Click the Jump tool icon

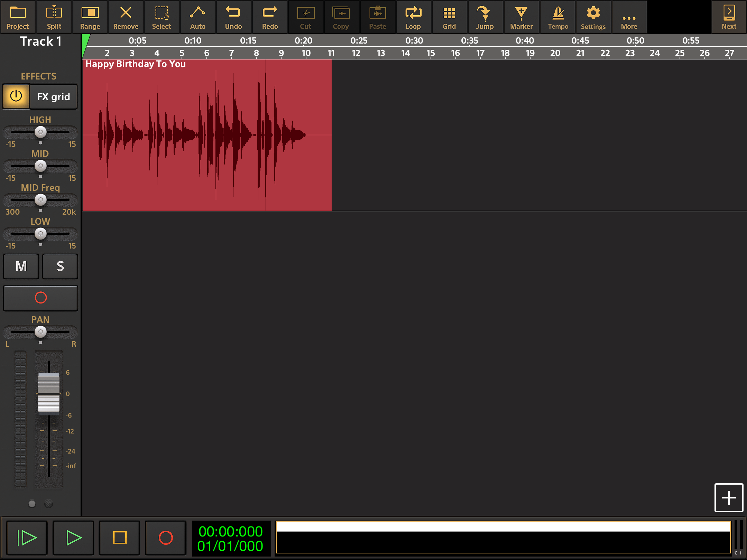pos(485,17)
